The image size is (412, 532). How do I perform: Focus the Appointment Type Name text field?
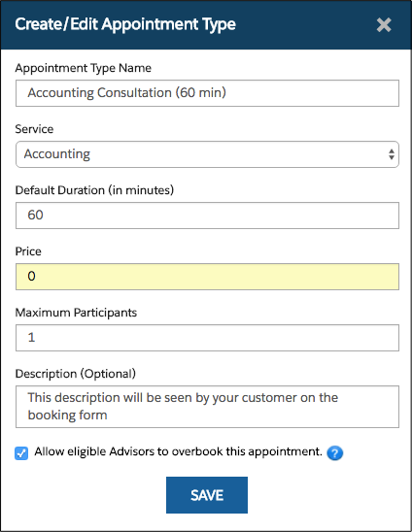tap(207, 93)
